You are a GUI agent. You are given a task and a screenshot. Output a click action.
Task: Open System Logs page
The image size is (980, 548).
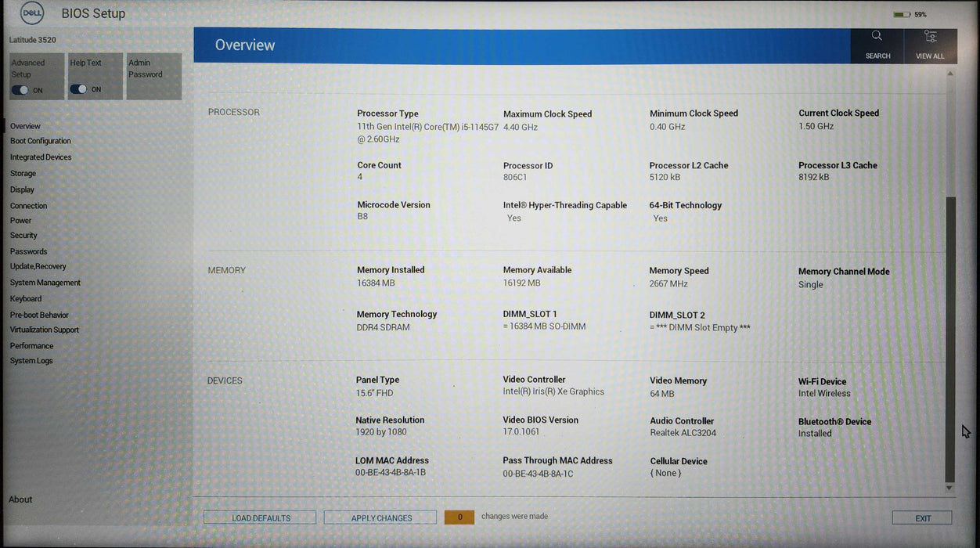(x=31, y=361)
